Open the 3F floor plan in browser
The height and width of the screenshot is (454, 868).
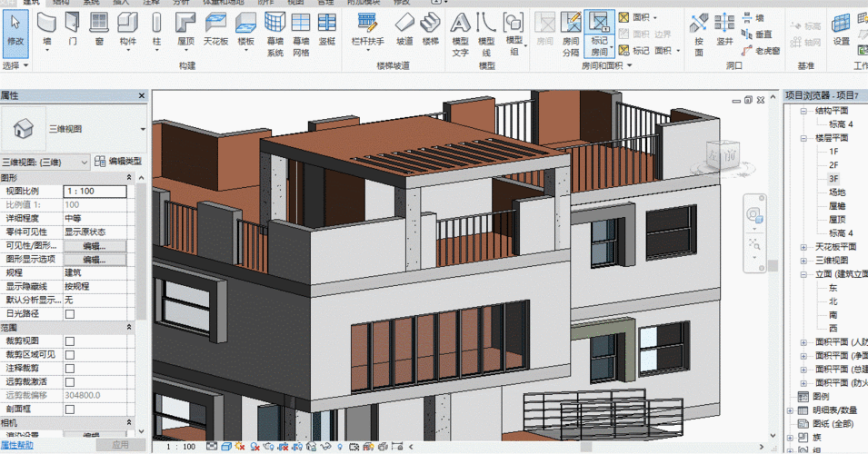[x=833, y=179]
